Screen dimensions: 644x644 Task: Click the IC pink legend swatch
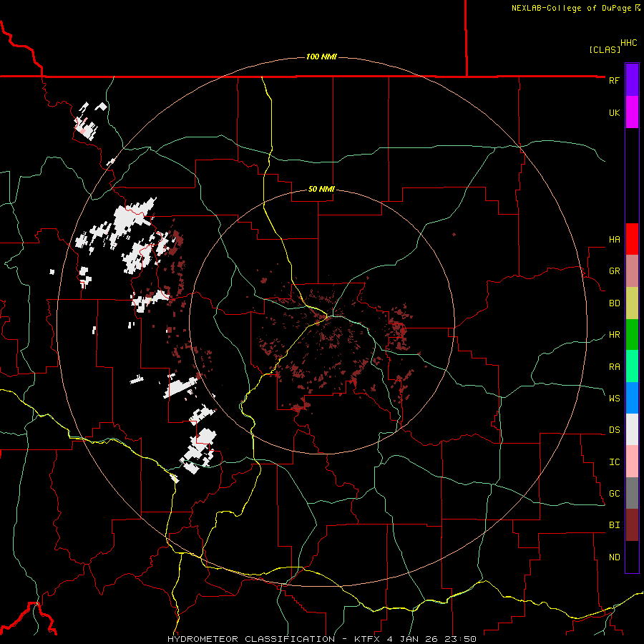(x=632, y=462)
